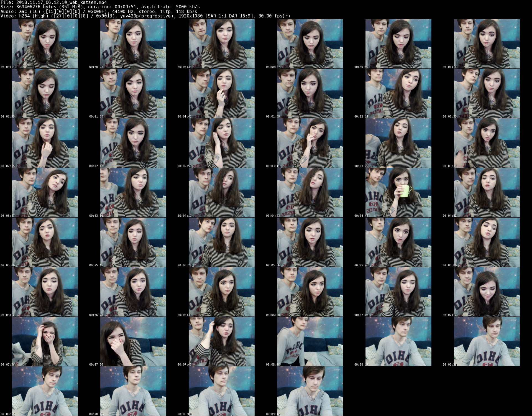The width and height of the screenshot is (532, 416).
Task: Open the thumbnail stamped 00:00:11
Action: (x=45, y=44)
